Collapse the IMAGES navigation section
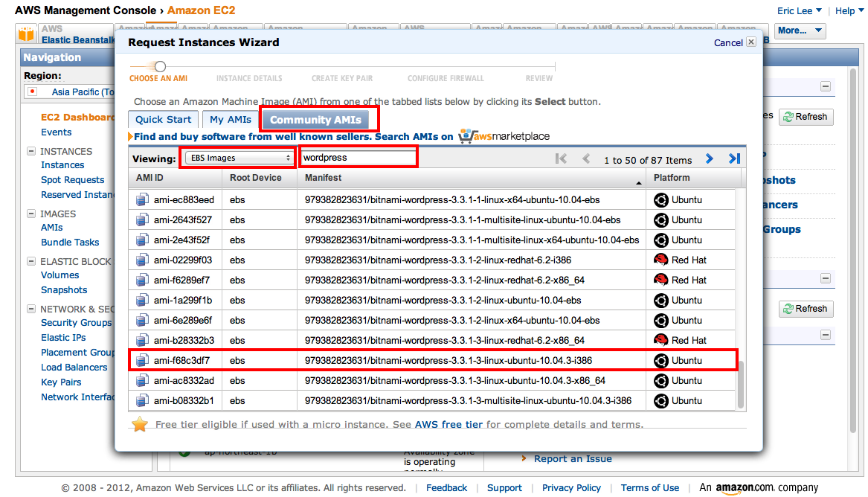The height and width of the screenshot is (497, 868). (x=31, y=214)
